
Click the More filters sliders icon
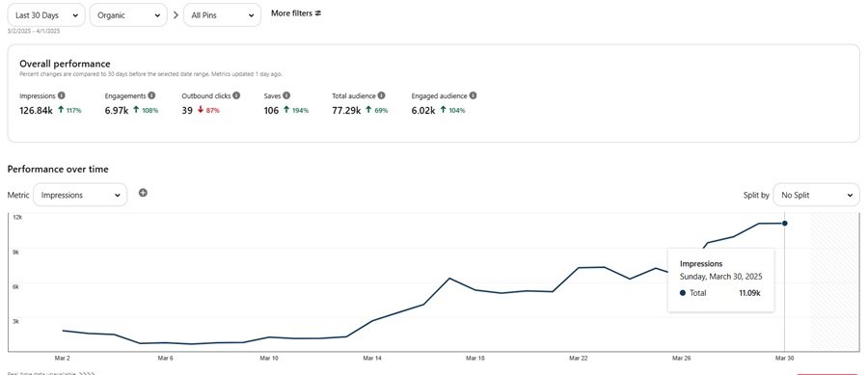[x=317, y=13]
